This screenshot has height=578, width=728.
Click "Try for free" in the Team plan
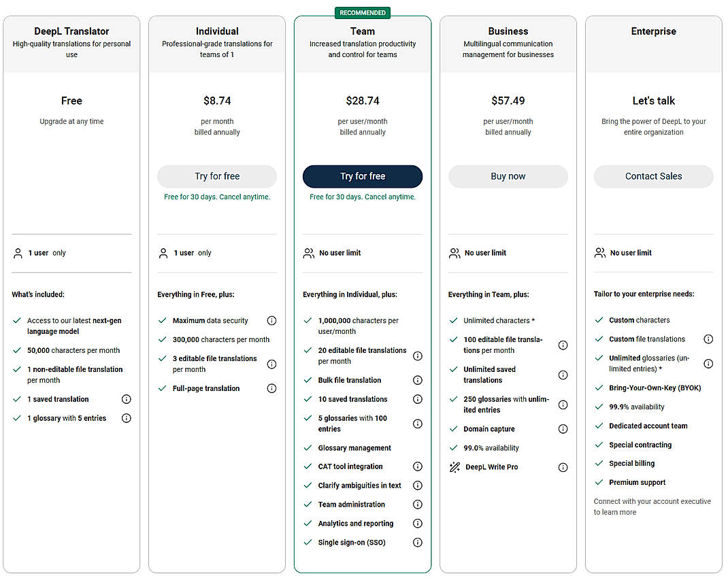click(x=362, y=176)
